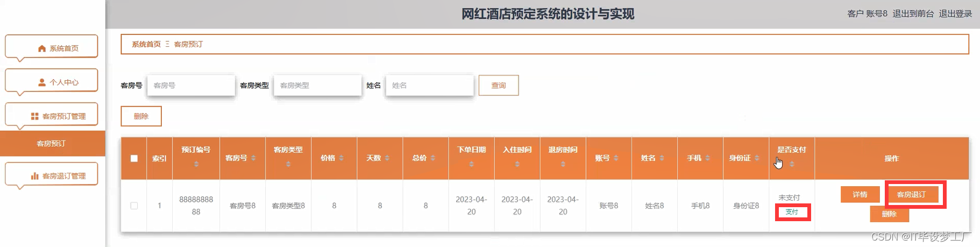980x247 pixels.
Task: Click the 客房退订 button in row 1
Action: coord(912,194)
